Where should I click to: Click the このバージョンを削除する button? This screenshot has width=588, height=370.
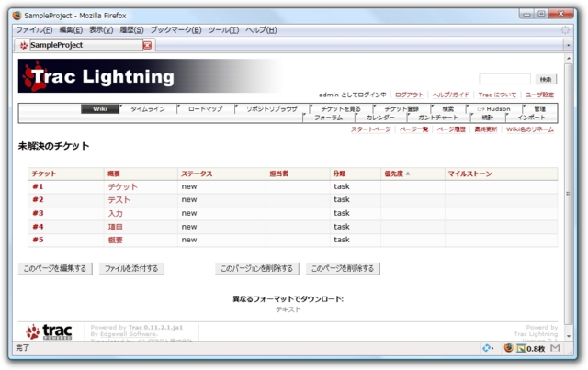(257, 268)
